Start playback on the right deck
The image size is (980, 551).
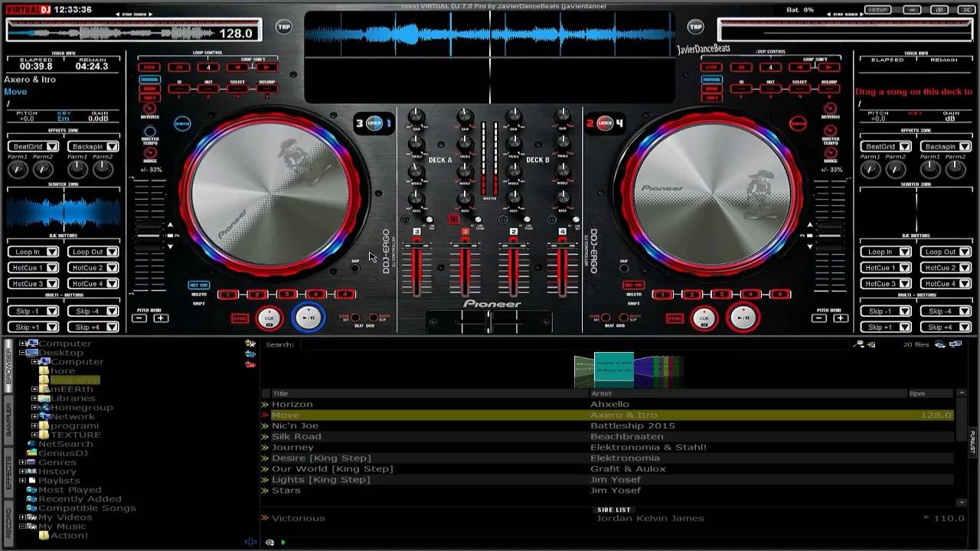click(743, 318)
